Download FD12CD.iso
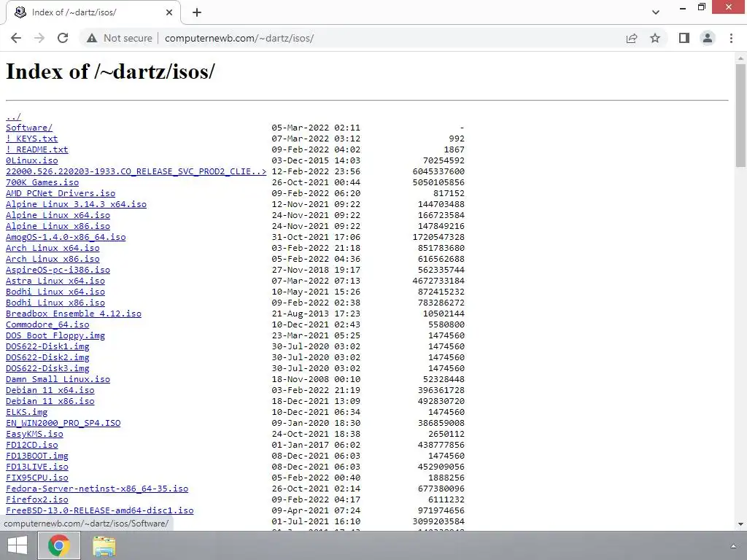 click(31, 446)
